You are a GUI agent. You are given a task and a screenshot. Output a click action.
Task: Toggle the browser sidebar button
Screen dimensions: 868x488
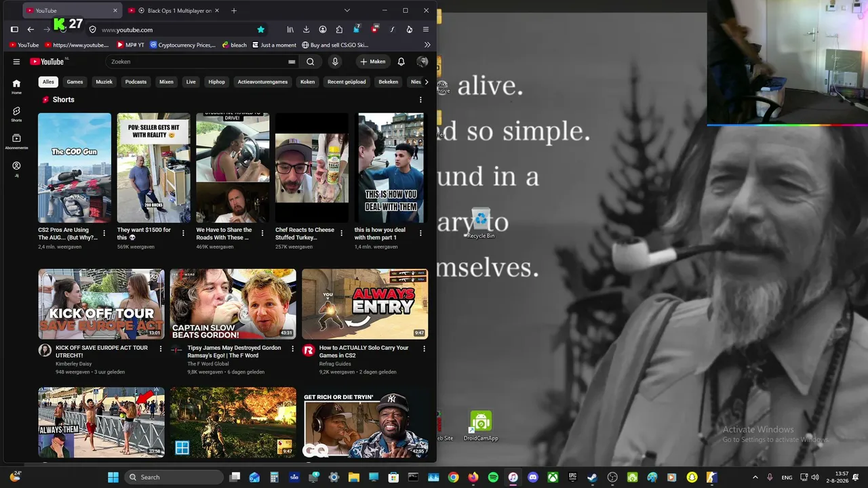pos(14,30)
